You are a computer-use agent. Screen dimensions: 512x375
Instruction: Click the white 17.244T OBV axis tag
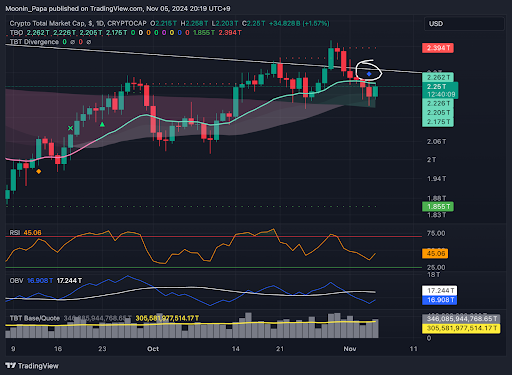tap(439, 291)
